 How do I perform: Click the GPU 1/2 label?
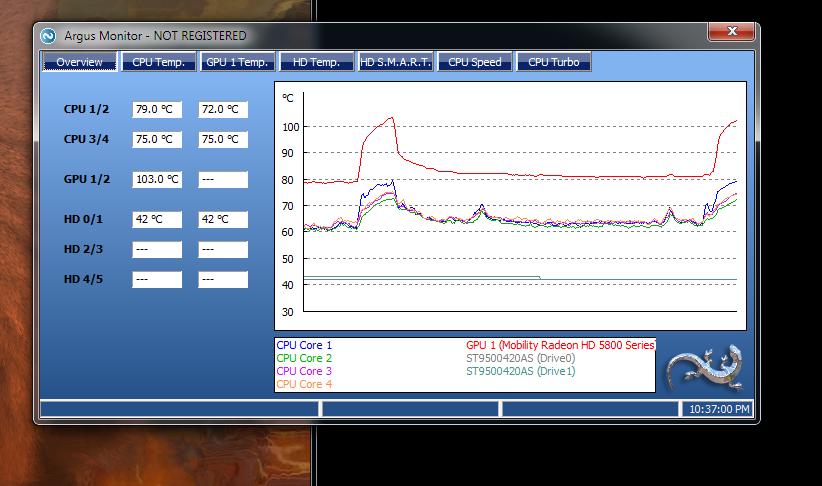87,179
